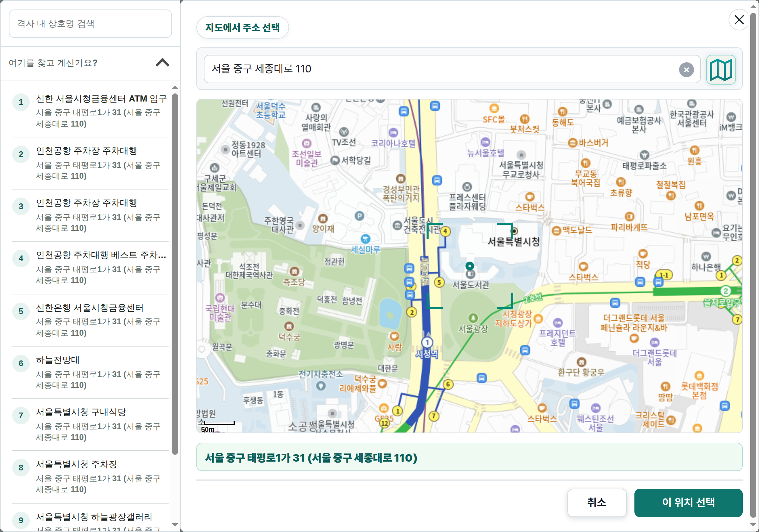Click the 맥도날드 restaurant marker on the map
759x532 pixels.
pyautogui.click(x=556, y=231)
